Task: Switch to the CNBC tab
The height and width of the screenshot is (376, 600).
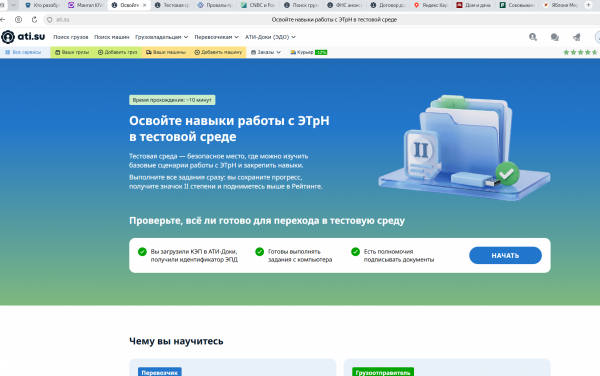Action: [259, 5]
